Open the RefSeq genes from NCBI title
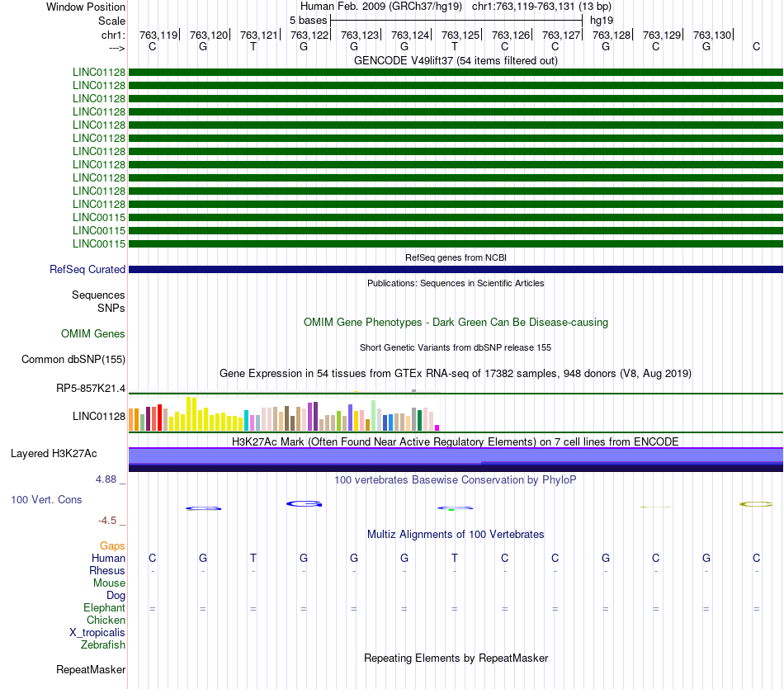The image size is (784, 689). pos(456,257)
